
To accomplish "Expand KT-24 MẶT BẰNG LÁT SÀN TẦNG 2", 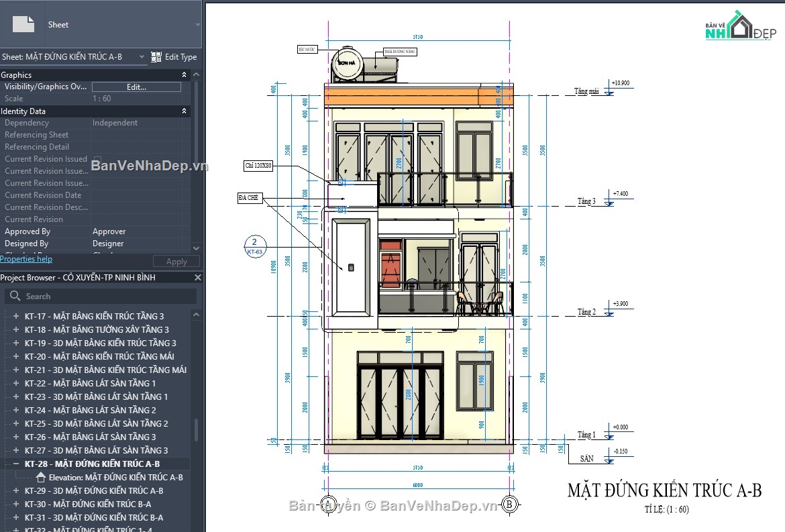I will point(16,410).
